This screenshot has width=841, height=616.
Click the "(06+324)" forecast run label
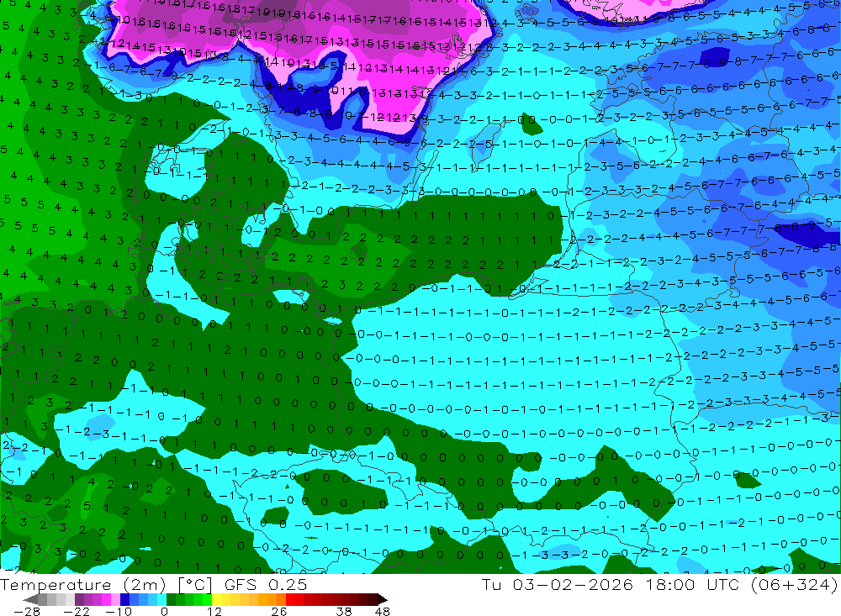794,584
